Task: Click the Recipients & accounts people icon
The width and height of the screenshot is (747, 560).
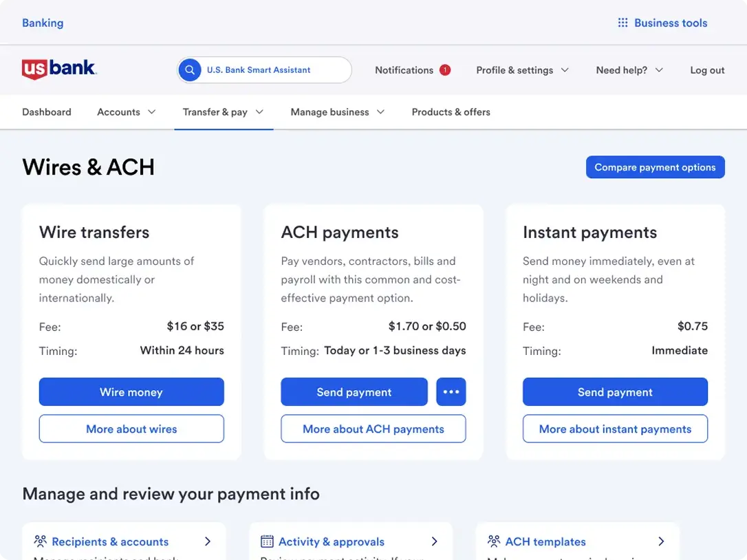Action: 41,541
